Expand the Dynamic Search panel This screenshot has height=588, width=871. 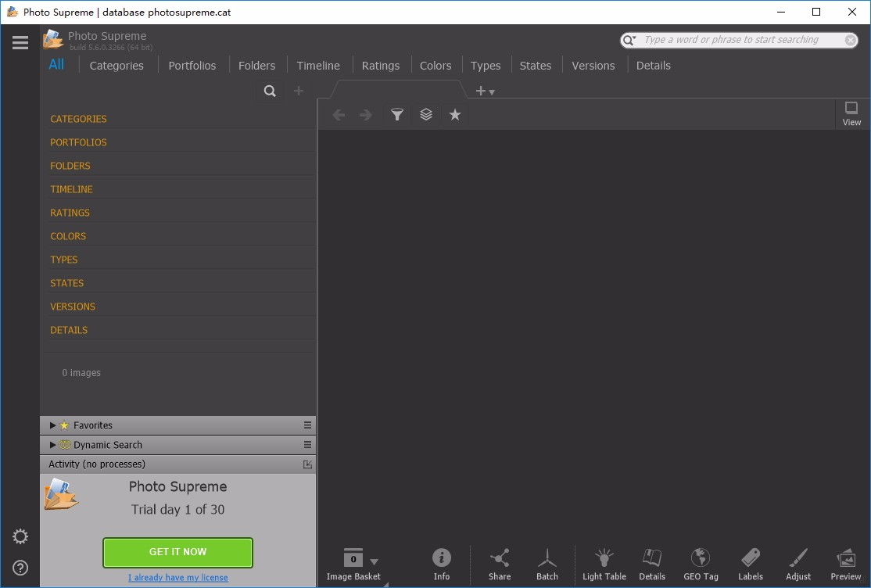[x=52, y=445]
